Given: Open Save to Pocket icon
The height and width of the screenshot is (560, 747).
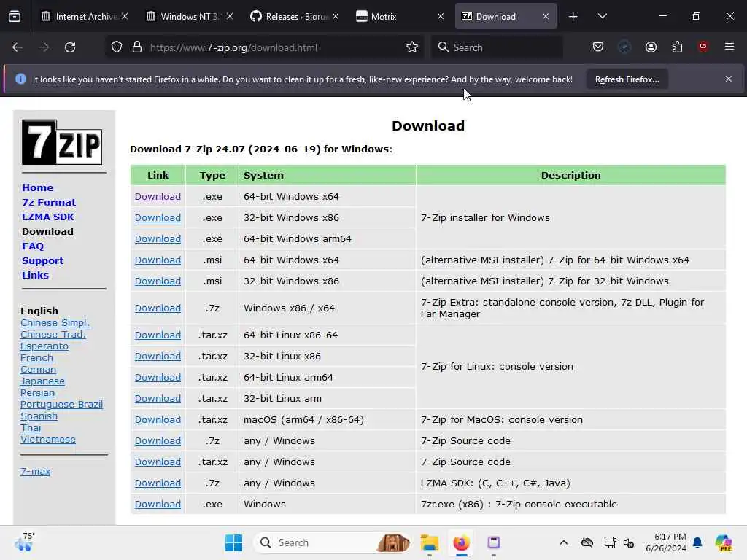Looking at the screenshot, I should click(598, 47).
